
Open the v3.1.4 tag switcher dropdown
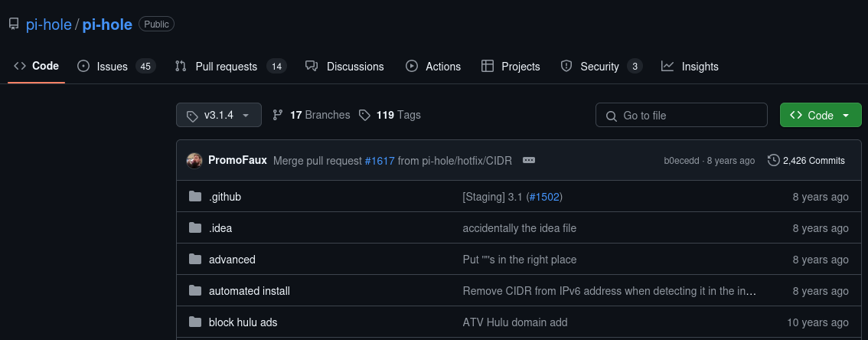click(x=219, y=115)
